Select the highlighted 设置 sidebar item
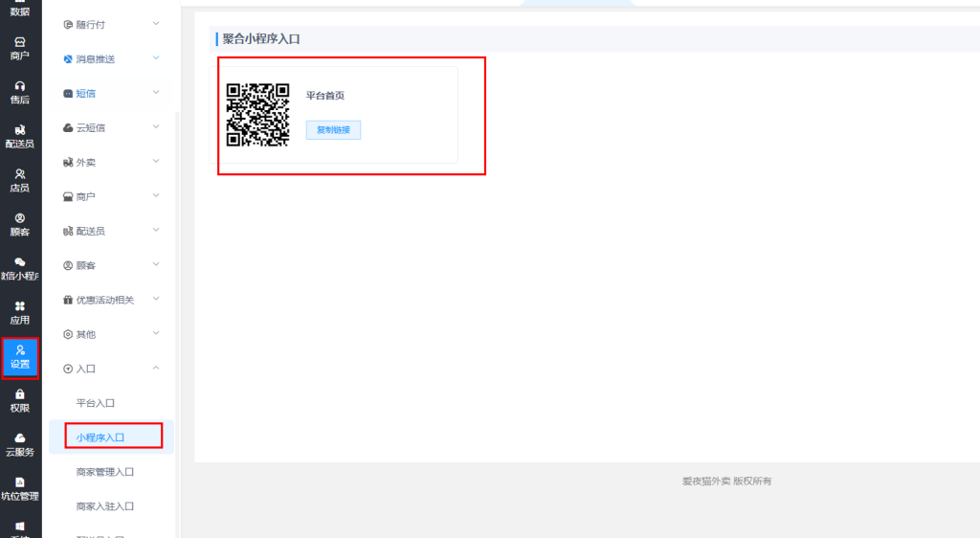This screenshot has width=980, height=538. (20, 357)
